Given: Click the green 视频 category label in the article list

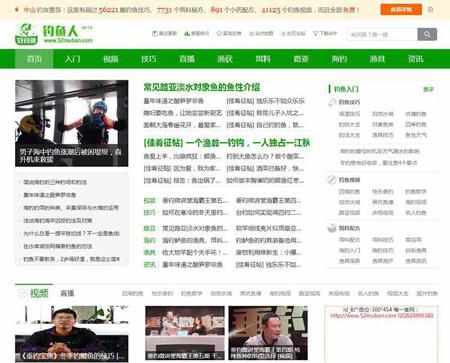Looking at the screenshot, I should click(x=150, y=201).
